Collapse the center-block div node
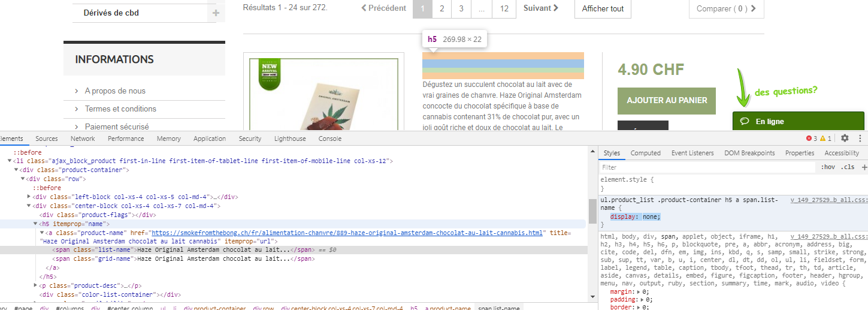 coord(29,206)
